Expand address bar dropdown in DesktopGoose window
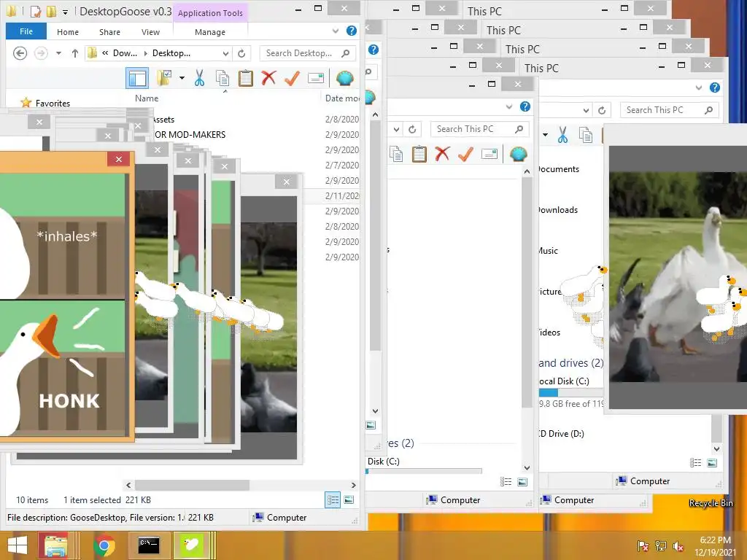Viewport: 747px width, 560px height. 226,53
